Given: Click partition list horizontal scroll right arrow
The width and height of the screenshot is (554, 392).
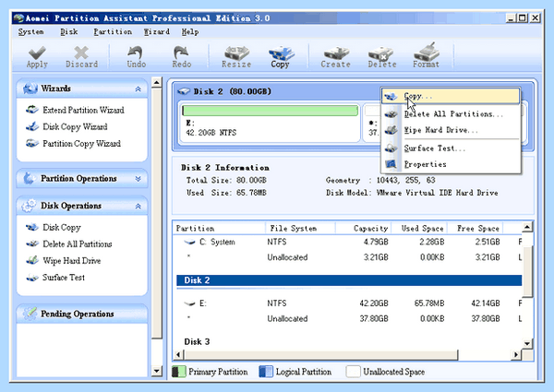Looking at the screenshot, I should (516, 354).
